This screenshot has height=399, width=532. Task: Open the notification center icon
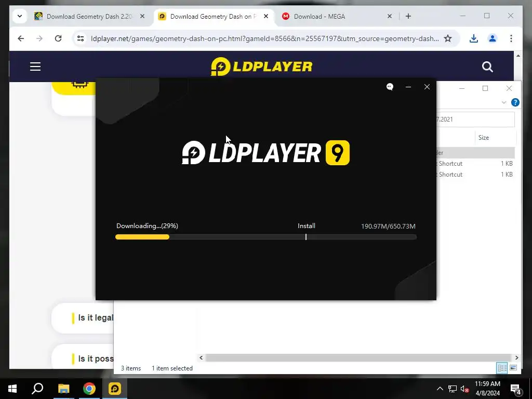[x=516, y=389]
